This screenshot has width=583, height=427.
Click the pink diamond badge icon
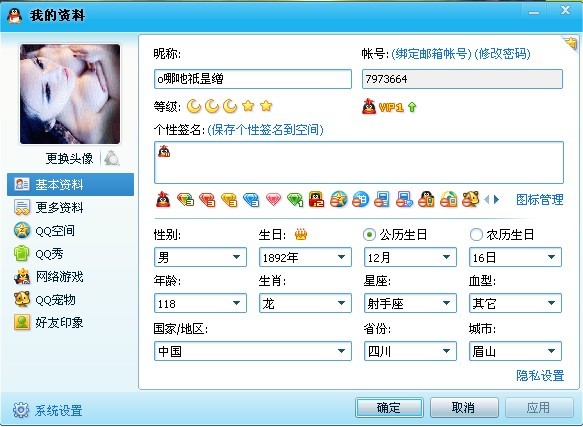[x=273, y=200]
